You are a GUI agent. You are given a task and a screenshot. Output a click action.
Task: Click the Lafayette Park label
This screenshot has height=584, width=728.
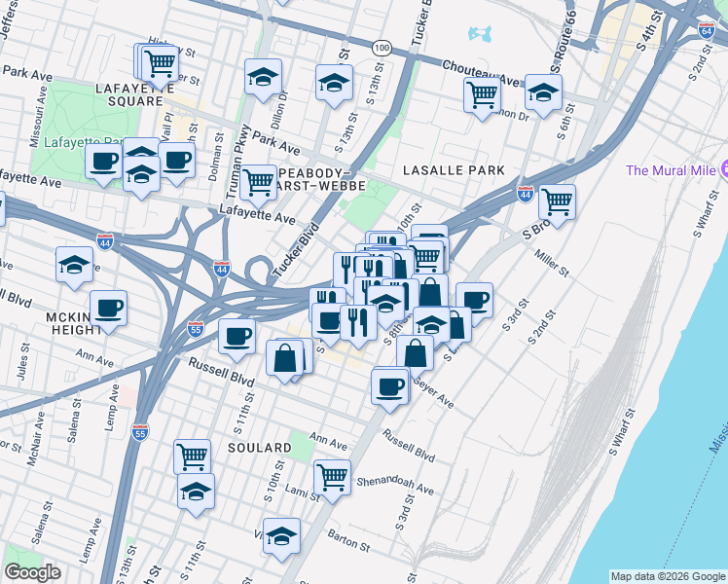click(x=84, y=141)
